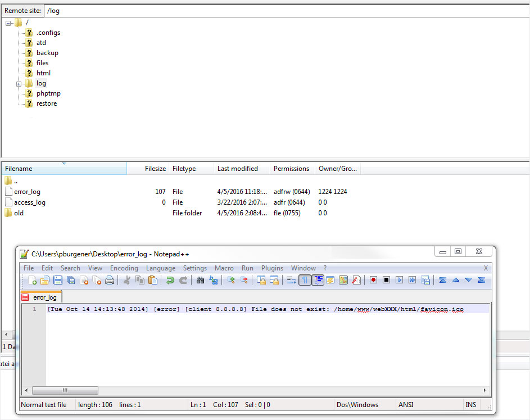530x420 pixels.
Task: Save the file with the floppy disk icon
Action: [x=58, y=280]
